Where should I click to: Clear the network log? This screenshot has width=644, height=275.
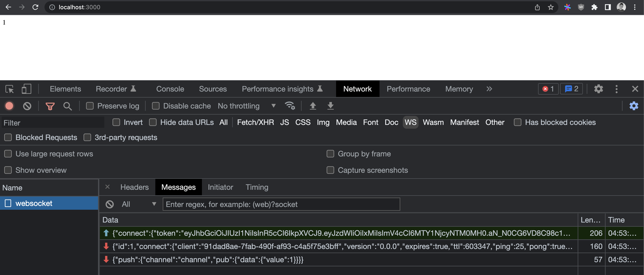(27, 106)
